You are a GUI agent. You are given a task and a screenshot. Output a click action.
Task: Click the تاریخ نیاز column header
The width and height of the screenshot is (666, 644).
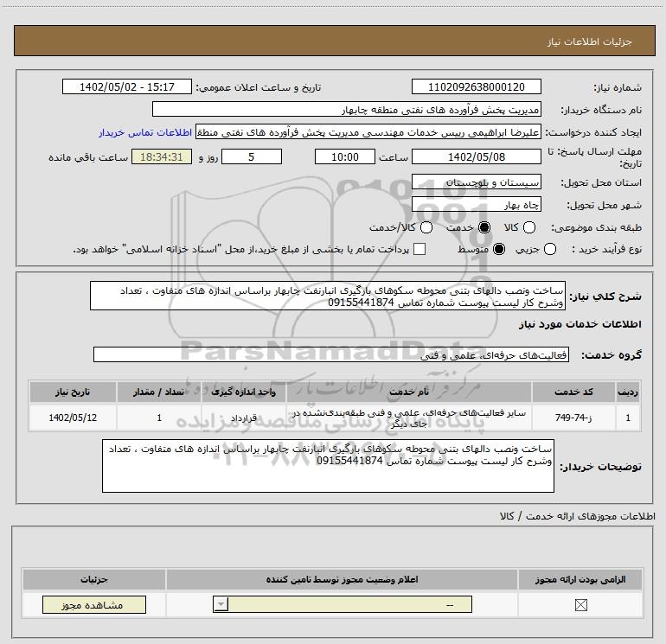click(x=73, y=392)
